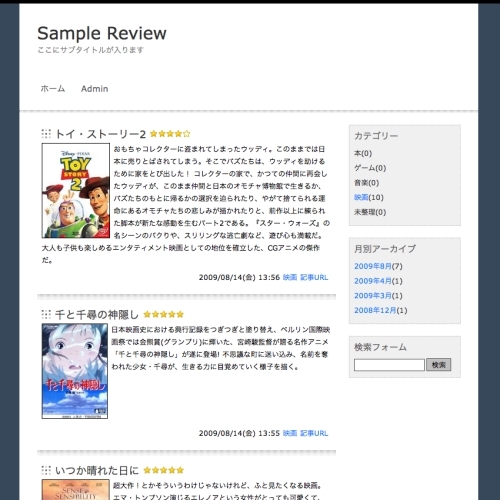500x500 pixels.
Task: Open the 2008年12月 archive link
Action: (x=375, y=310)
